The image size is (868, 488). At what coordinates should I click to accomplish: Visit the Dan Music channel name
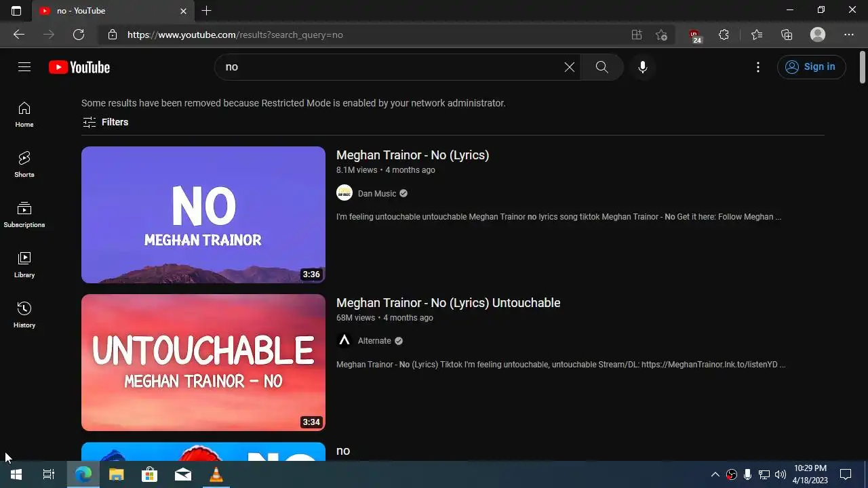377,194
